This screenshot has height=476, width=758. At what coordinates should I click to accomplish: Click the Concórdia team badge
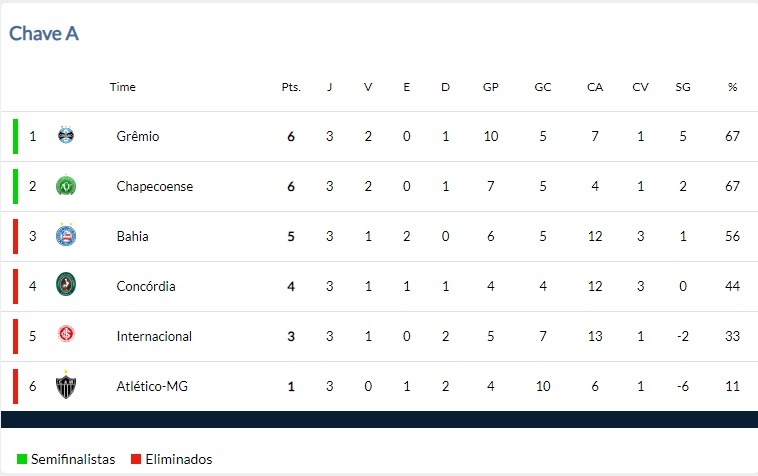click(66, 284)
